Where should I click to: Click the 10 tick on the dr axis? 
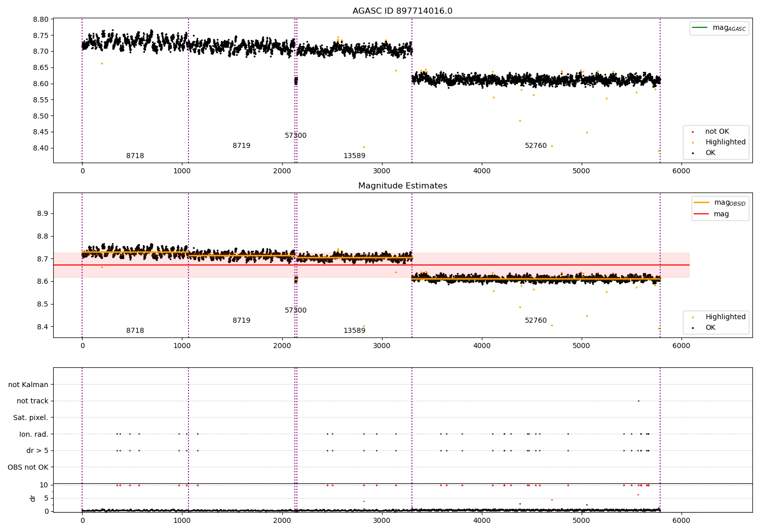(44, 485)
